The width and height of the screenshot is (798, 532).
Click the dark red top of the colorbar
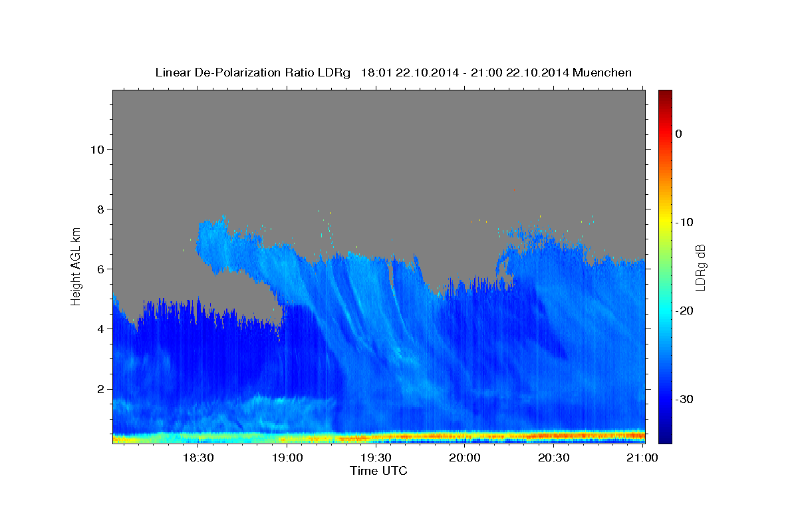point(665,95)
